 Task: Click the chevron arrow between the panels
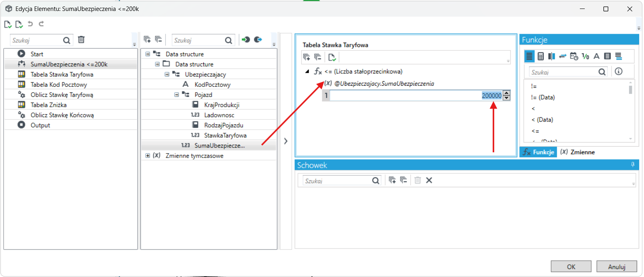tap(286, 141)
